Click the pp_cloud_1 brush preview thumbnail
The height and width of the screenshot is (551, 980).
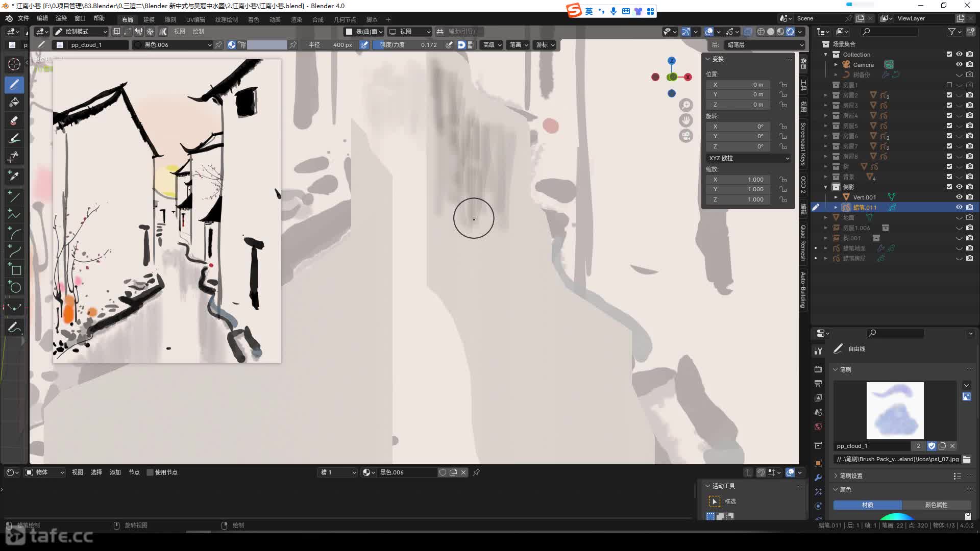pyautogui.click(x=895, y=411)
